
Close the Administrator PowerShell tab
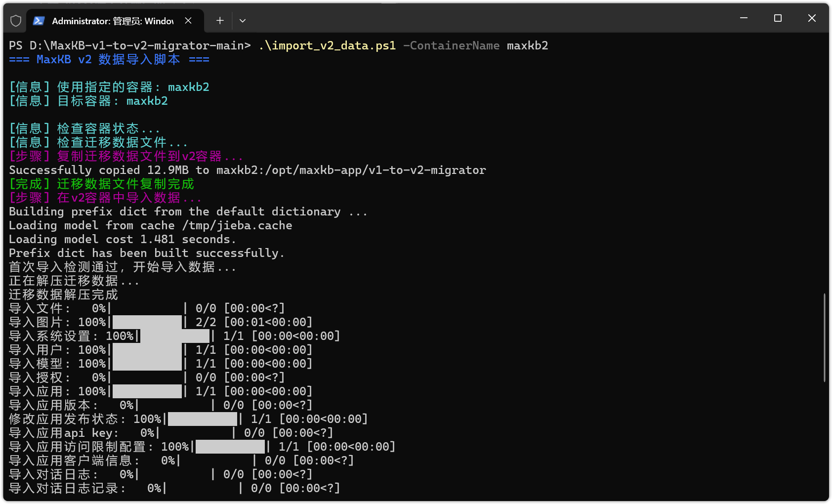tap(188, 21)
